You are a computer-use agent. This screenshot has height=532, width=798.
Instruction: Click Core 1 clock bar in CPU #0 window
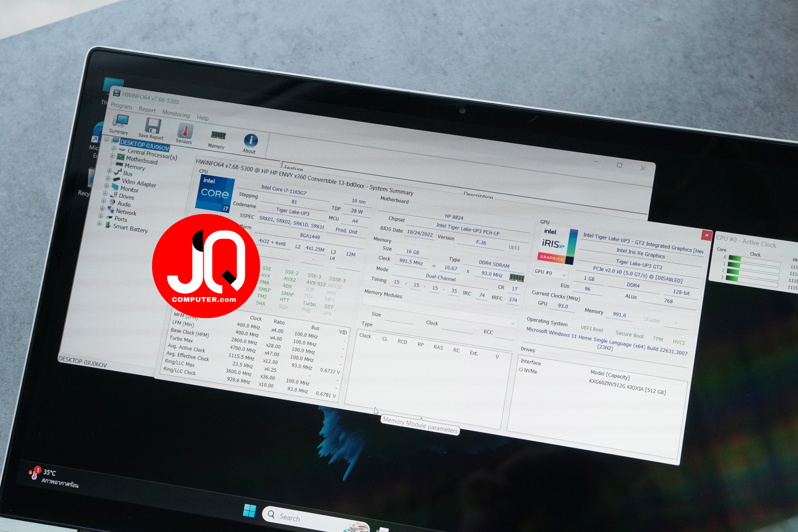click(x=753, y=268)
